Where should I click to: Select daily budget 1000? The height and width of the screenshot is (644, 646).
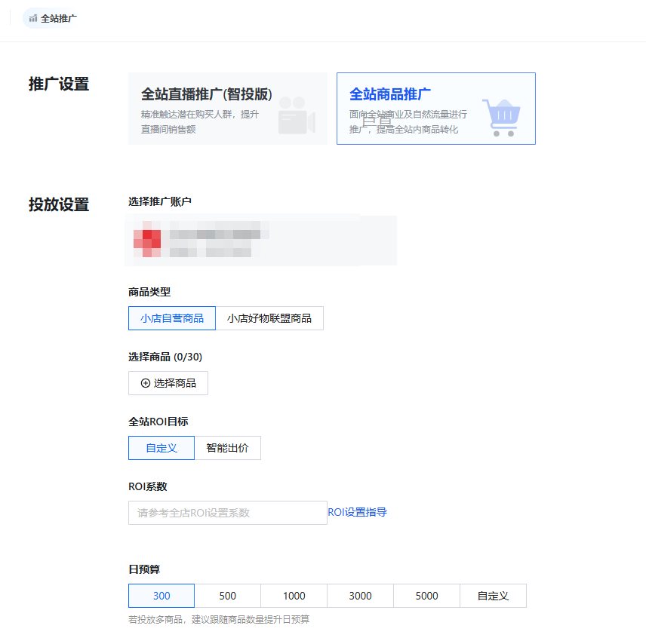tap(294, 596)
